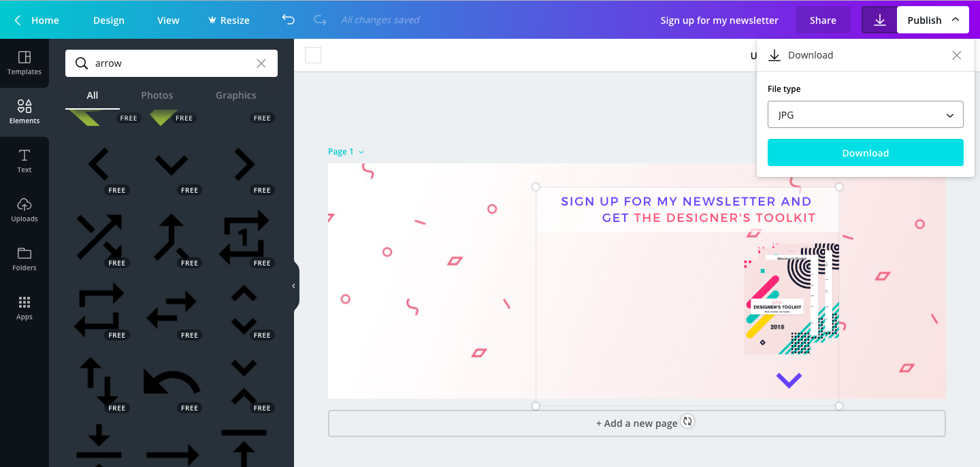Viewport: 980px width, 467px height.
Task: Add the up-down chevrons graphic
Action: 244,309
